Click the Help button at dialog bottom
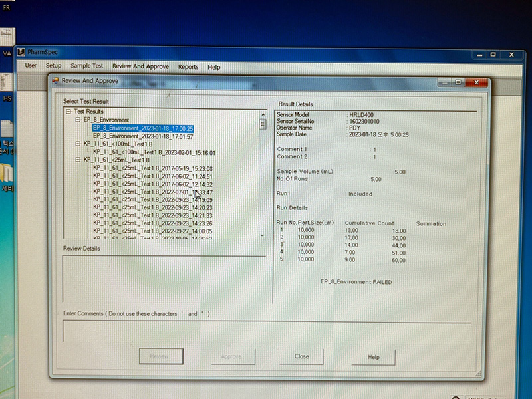This screenshot has width=532, height=399. [373, 357]
